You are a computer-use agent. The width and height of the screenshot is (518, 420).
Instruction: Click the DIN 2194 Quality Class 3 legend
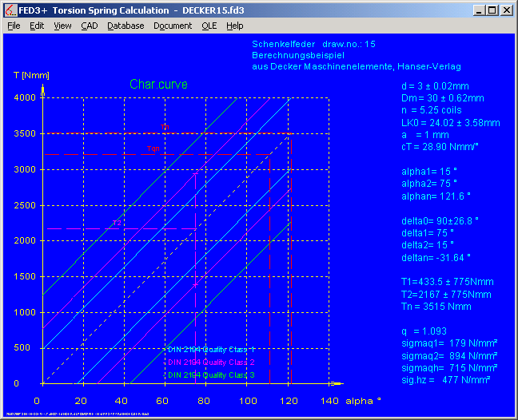[x=211, y=374]
